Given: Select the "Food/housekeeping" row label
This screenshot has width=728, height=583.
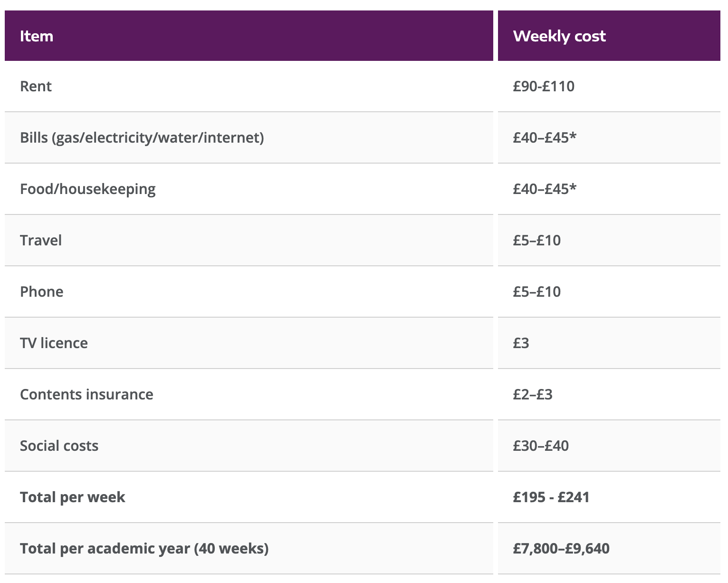Looking at the screenshot, I should (87, 189).
